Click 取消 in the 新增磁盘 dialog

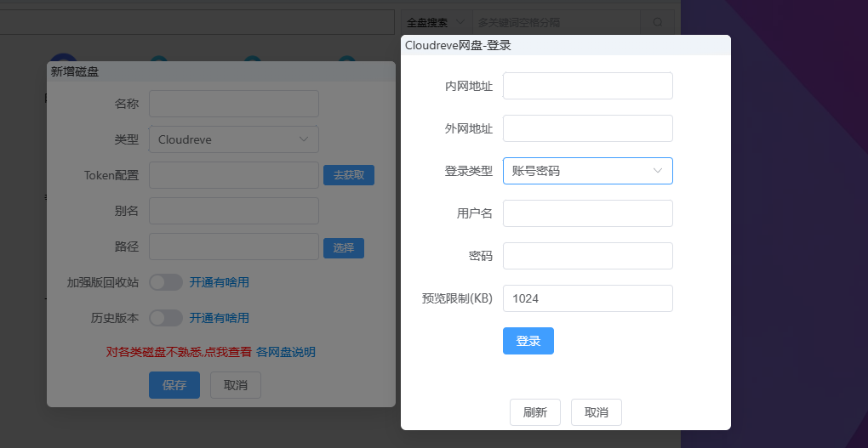tap(235, 385)
